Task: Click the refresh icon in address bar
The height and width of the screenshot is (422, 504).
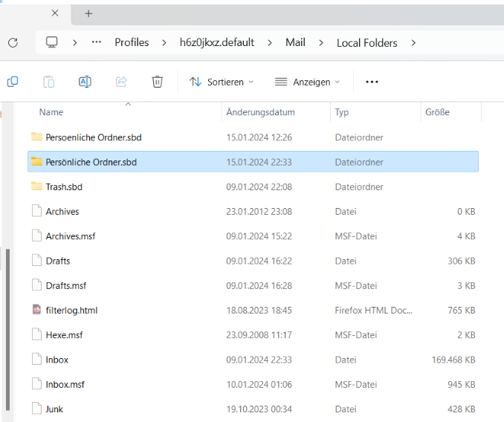Action: pyautogui.click(x=13, y=43)
